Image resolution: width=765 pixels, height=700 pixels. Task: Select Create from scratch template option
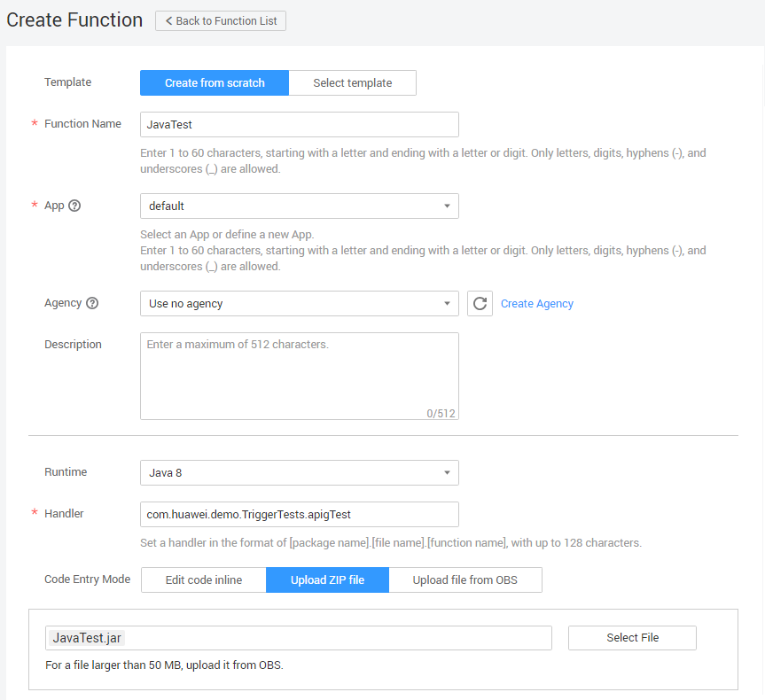pos(215,82)
